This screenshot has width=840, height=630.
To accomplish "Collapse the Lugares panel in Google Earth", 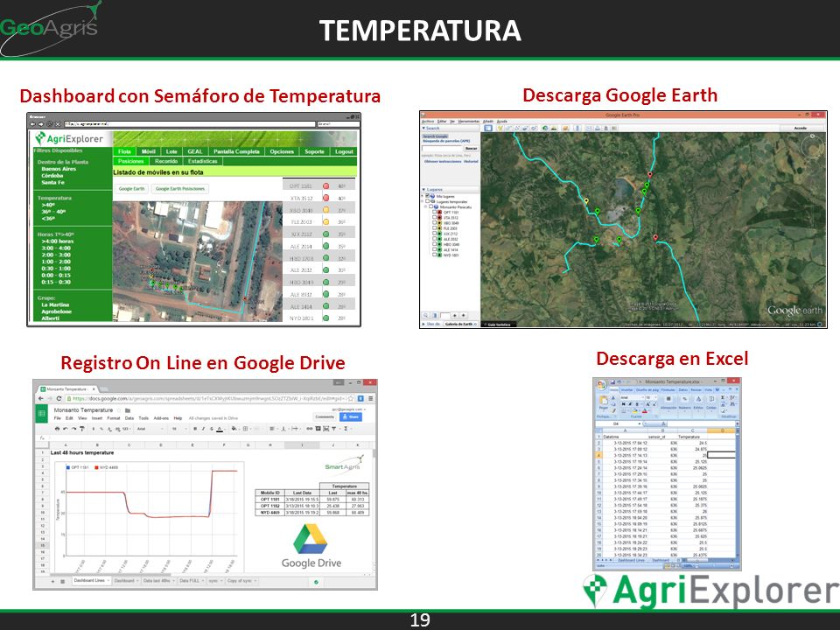I will click(x=423, y=190).
